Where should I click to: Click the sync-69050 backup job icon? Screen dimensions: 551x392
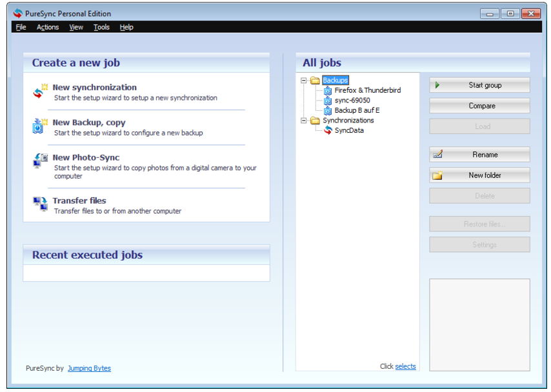[x=328, y=101]
